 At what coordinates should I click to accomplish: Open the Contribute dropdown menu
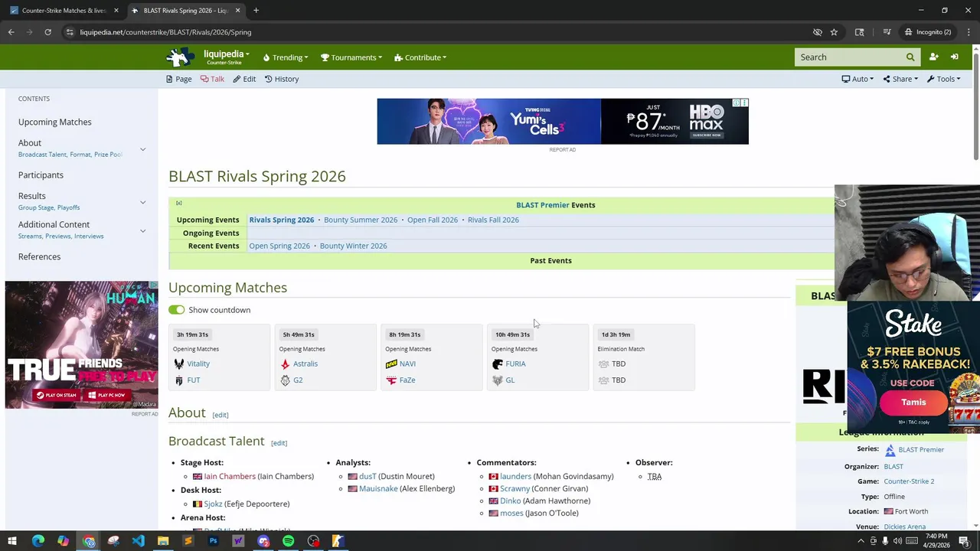tap(420, 57)
